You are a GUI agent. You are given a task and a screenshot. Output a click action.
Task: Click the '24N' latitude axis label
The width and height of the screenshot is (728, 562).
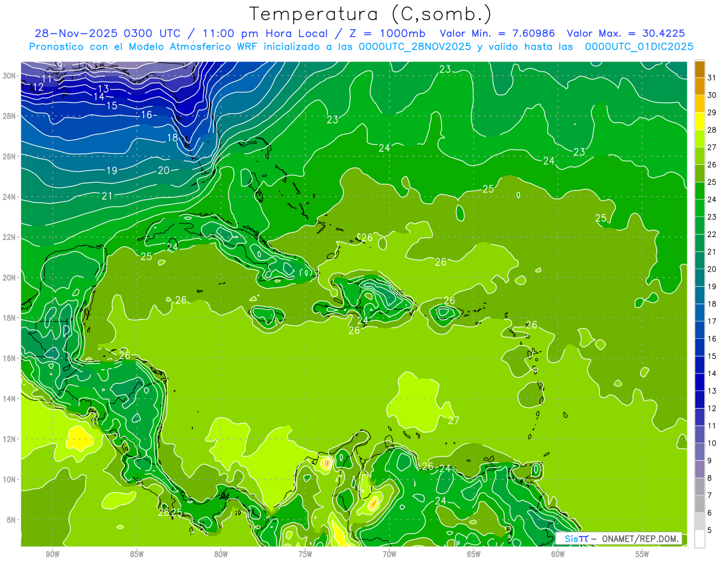click(10, 196)
